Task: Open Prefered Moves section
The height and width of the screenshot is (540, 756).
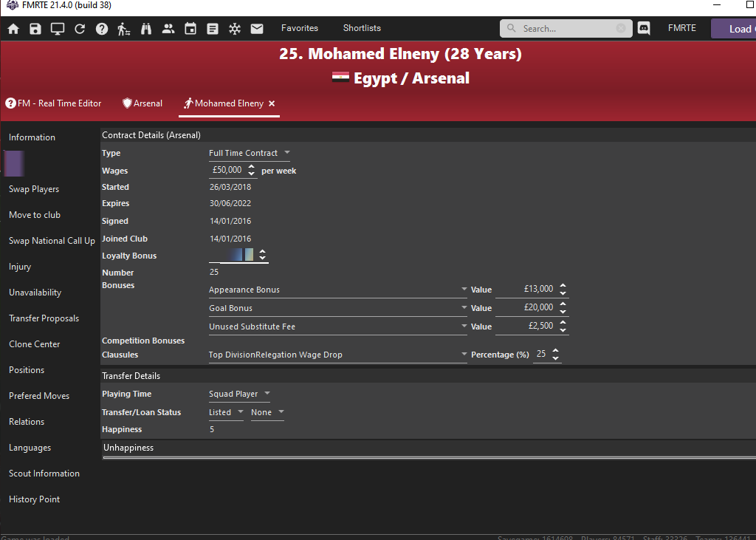Action: point(39,396)
